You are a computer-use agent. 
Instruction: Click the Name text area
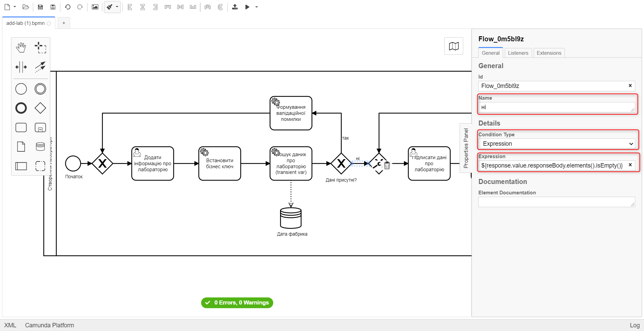tap(556, 107)
